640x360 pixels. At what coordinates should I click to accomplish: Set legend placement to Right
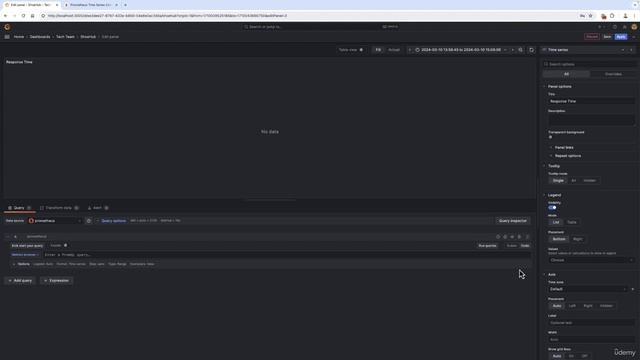(x=578, y=239)
